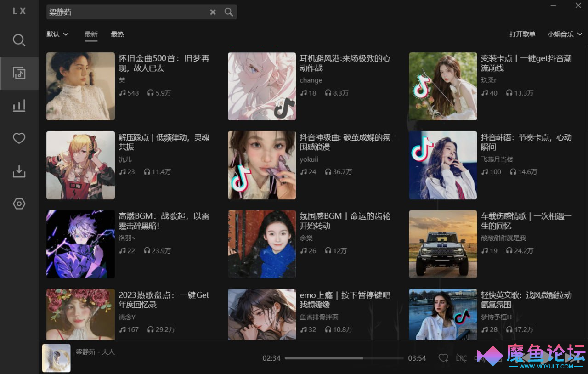
Task: Open title 抖音神级曲: 破茧成蝶的氛围感浪漫
Action: pos(345,142)
